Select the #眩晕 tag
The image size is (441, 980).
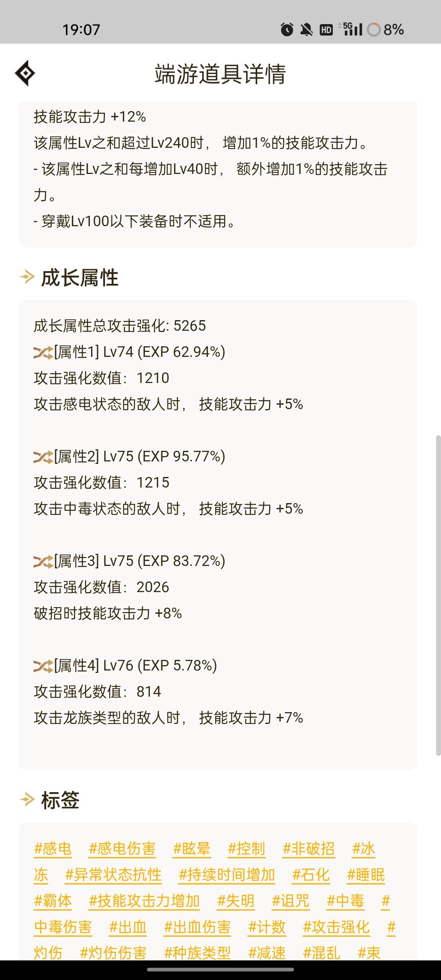tap(192, 849)
